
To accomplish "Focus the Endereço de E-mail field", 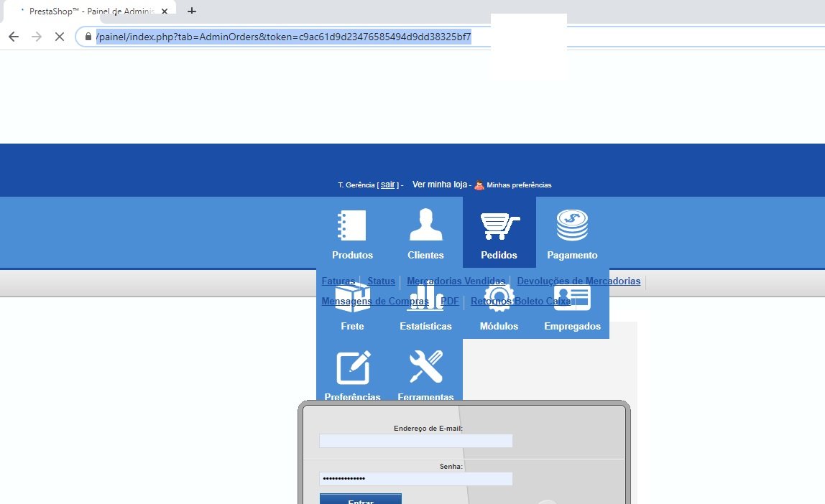I will [x=415, y=441].
